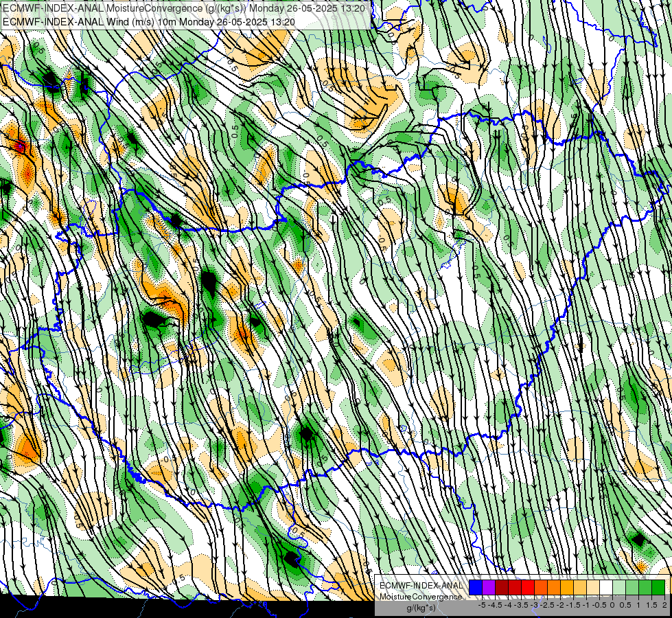Click the -2.5 tick label in legend
Image resolution: width=672 pixels, height=618 pixels.
(548, 605)
